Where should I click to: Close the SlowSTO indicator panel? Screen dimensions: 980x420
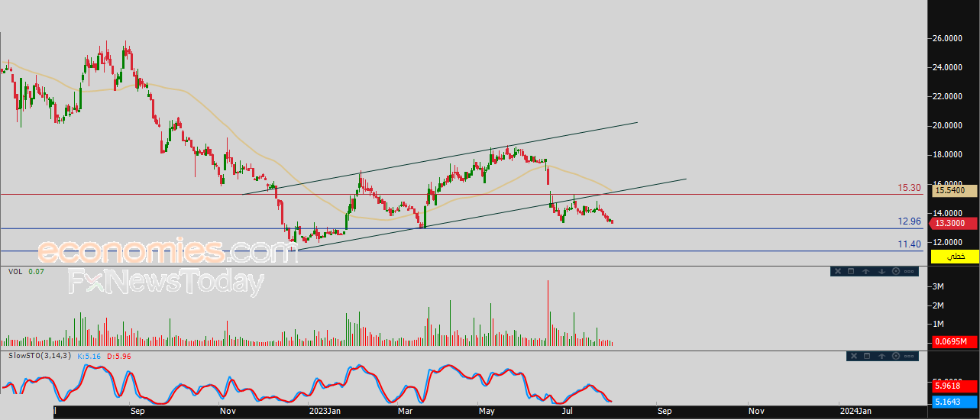pyautogui.click(x=854, y=356)
